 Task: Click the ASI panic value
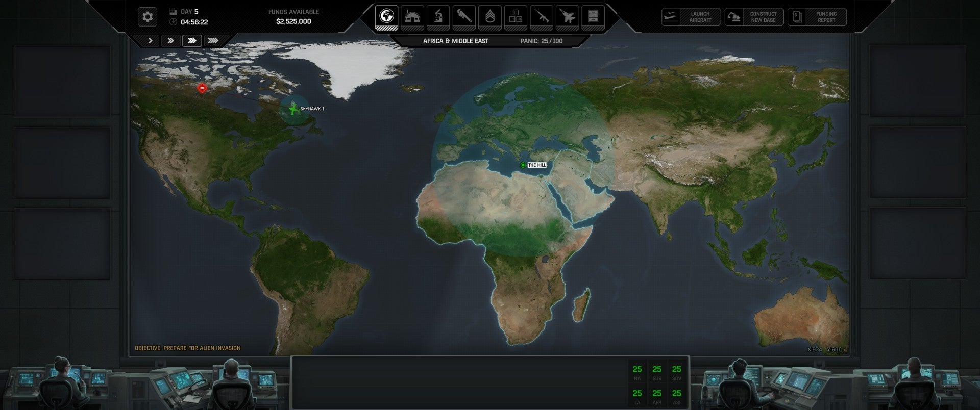(x=677, y=393)
